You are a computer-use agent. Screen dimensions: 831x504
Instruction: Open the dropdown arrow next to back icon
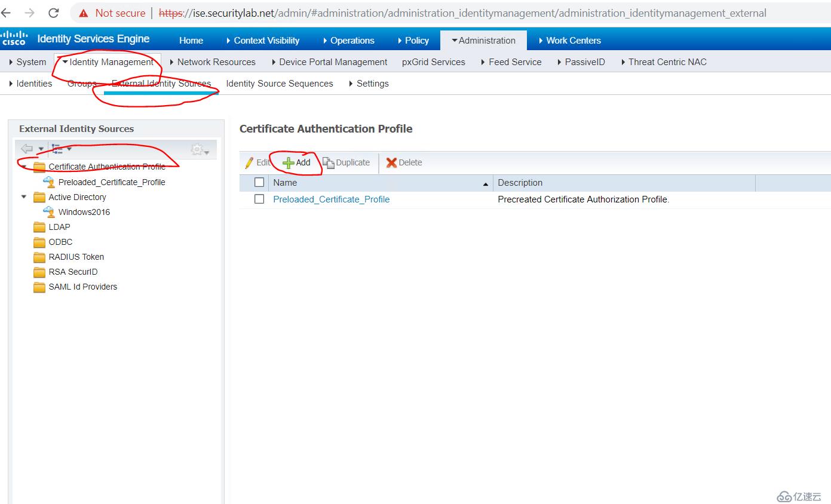(x=41, y=149)
